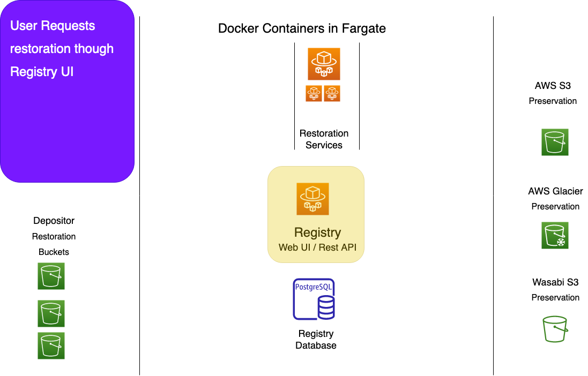Click the AWS Glacier label text
This screenshot has width=588, height=376.
(x=555, y=191)
